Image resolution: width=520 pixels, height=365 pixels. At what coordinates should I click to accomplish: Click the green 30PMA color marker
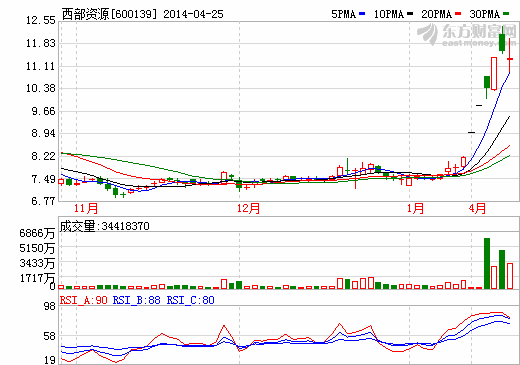click(506, 14)
